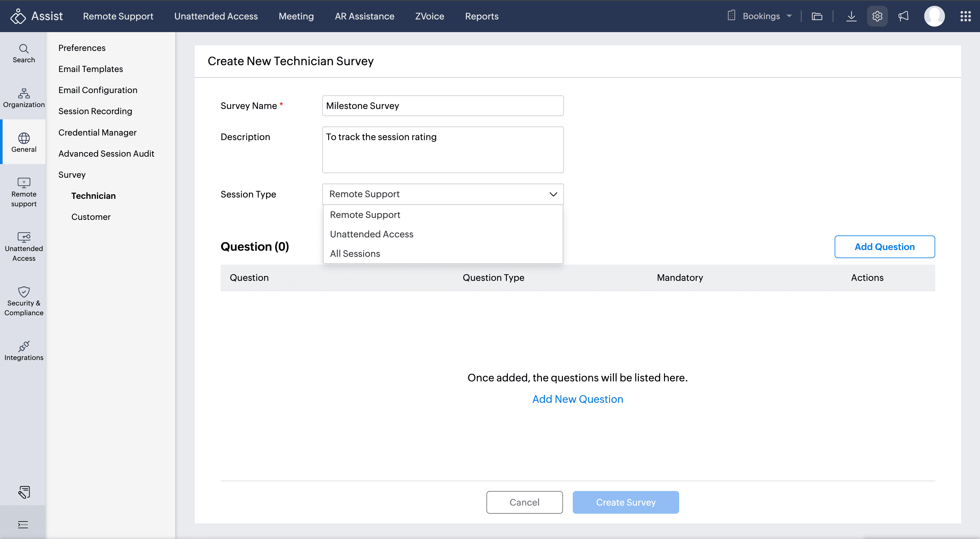Click the announcements megaphone icon
This screenshot has width=980, height=539.
pyautogui.click(x=903, y=16)
